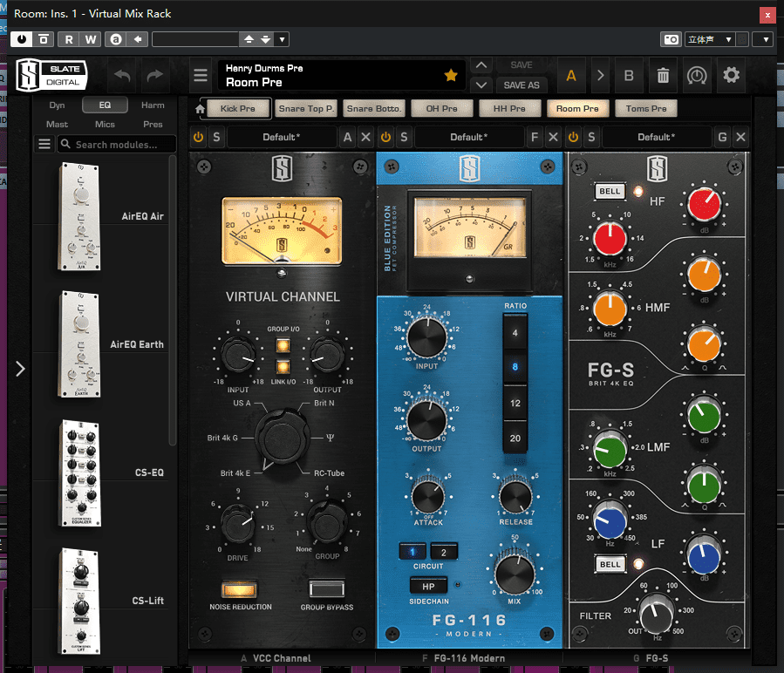Screen dimensions: 784x673
Task: Click the camera snapshot icon
Action: point(671,39)
